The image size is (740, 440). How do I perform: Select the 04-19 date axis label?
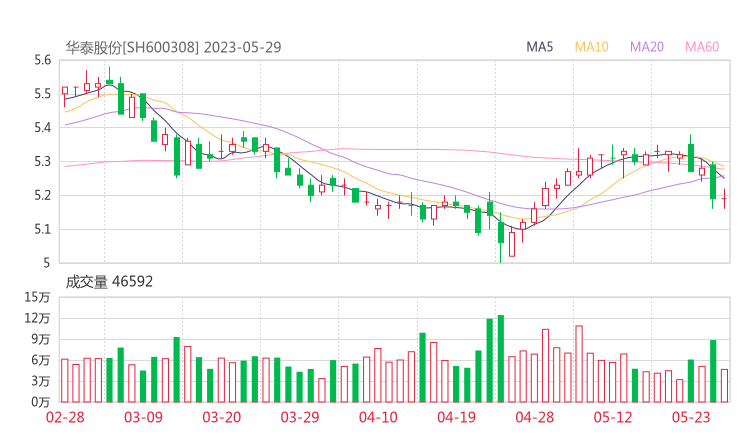[x=456, y=417]
